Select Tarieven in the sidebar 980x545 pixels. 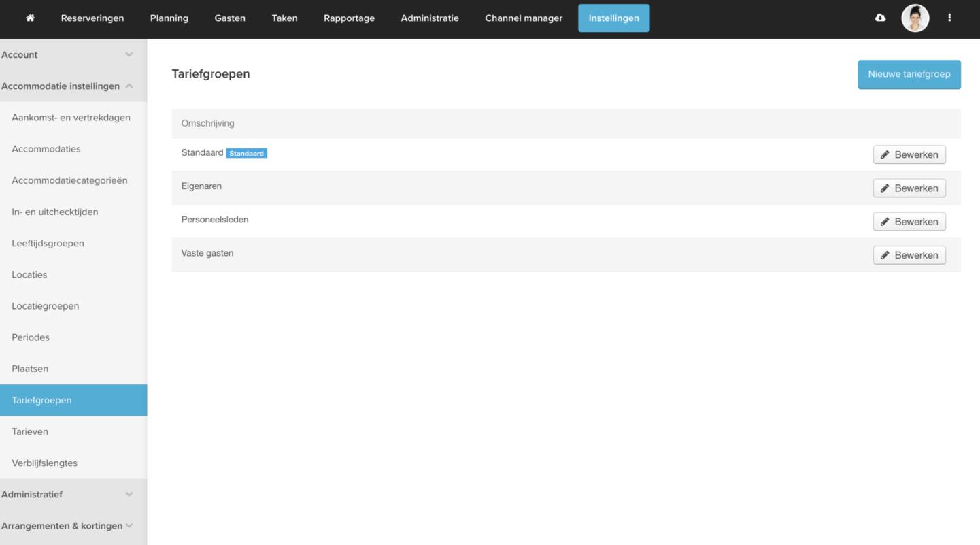click(x=30, y=432)
